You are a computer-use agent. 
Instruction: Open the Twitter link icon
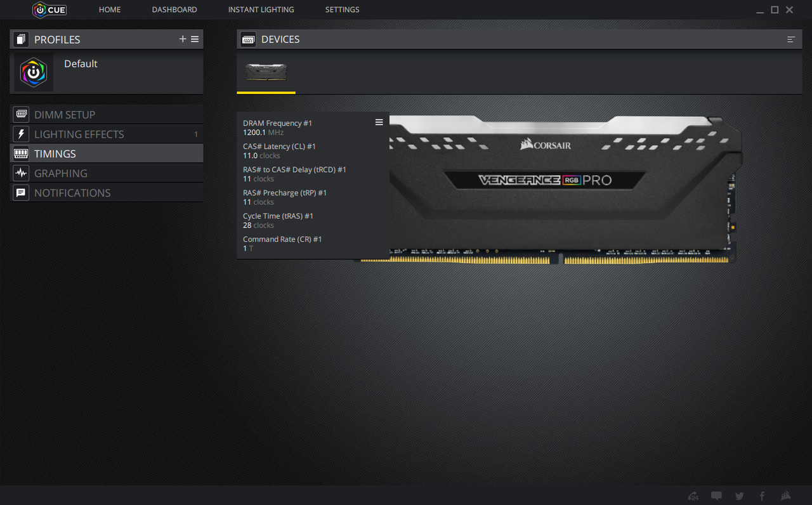[x=740, y=496]
